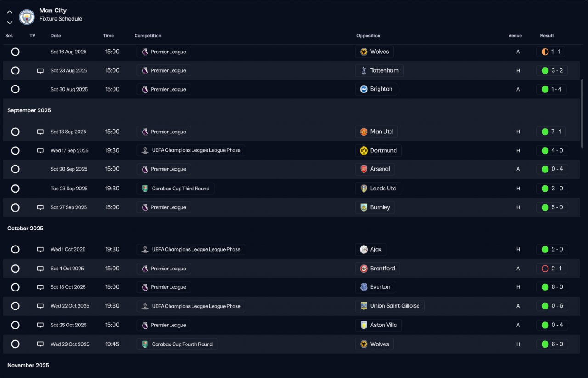This screenshot has width=588, height=378.
Task: Sort fixtures by the Opposition column header
Action: point(368,36)
